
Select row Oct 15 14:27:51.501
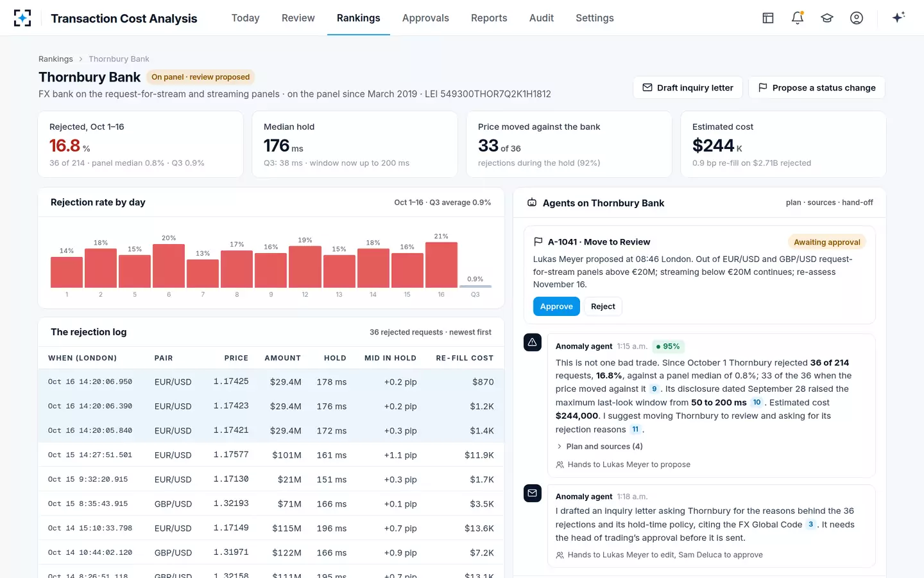(271, 455)
